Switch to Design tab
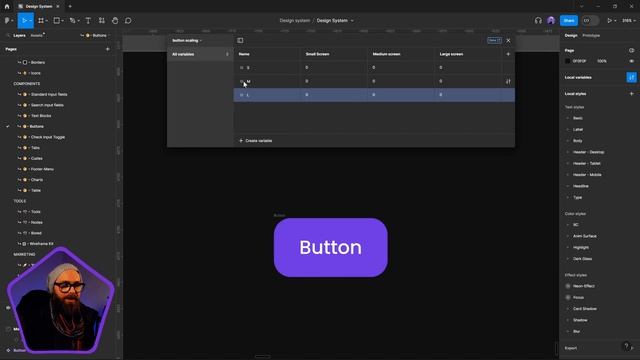The width and height of the screenshot is (640, 360). 571,36
